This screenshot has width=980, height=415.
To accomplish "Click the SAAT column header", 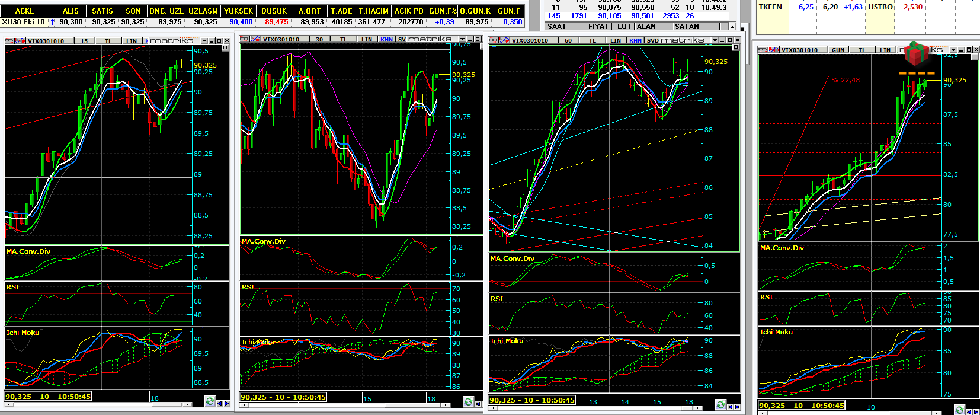I will click(x=556, y=26).
